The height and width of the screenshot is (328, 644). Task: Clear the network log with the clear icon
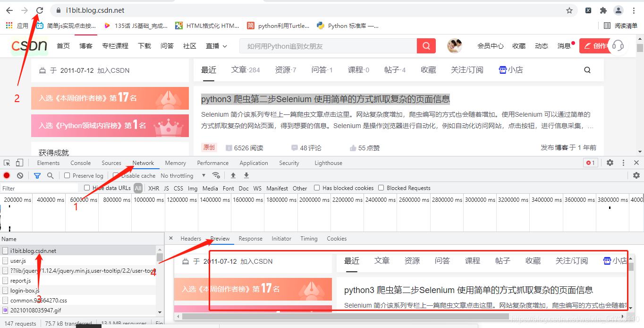(x=19, y=175)
